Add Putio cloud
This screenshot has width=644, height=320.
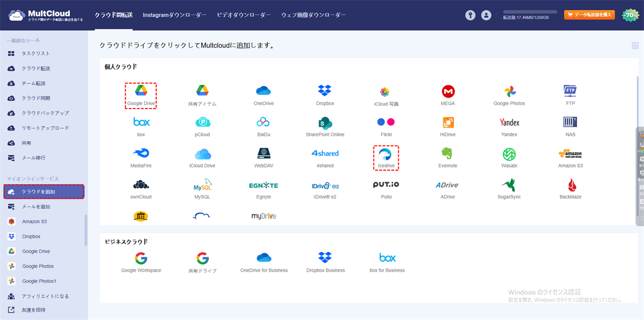[386, 189]
